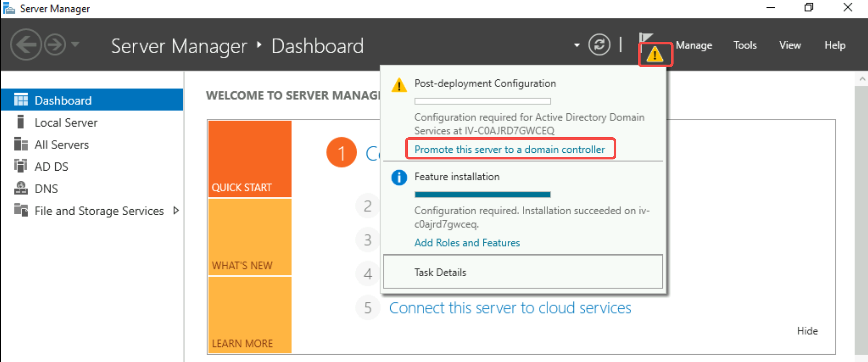868x362 pixels.
Task: Click the step 4 number circle
Action: [368, 274]
